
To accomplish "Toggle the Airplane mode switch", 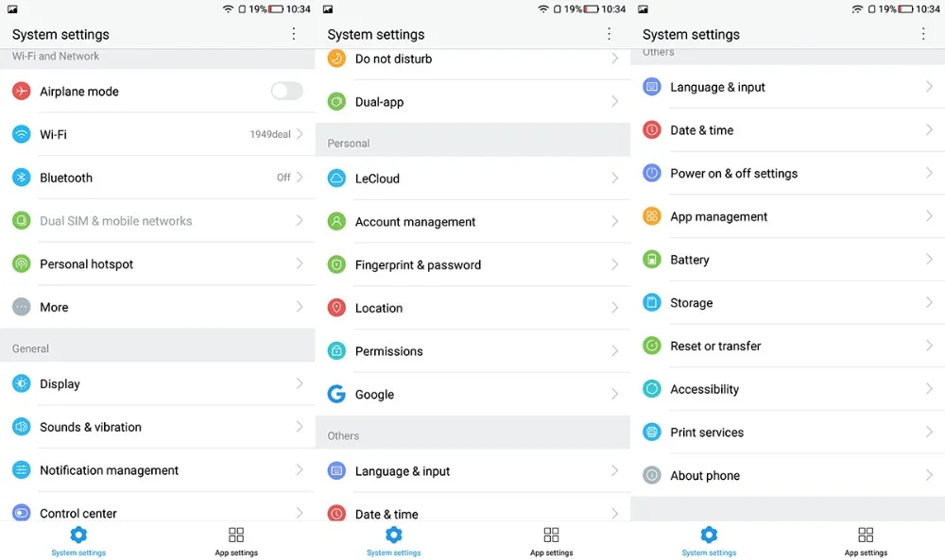I will (x=286, y=91).
